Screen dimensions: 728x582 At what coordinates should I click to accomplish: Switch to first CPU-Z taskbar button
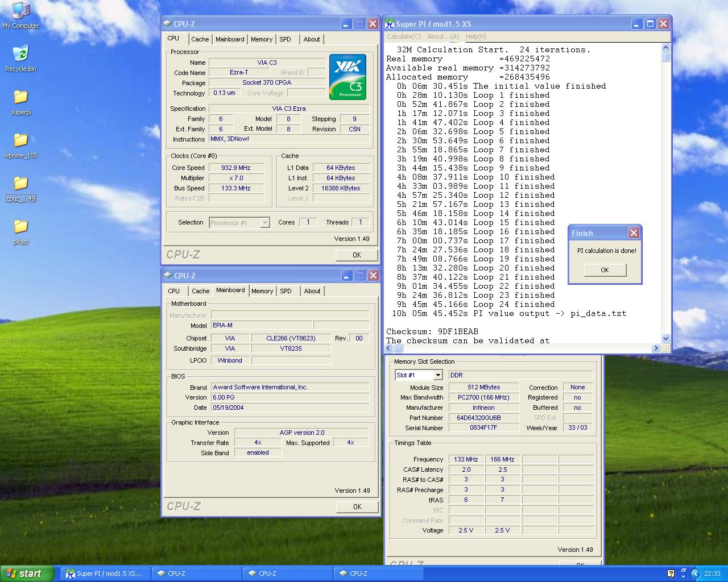click(196, 573)
